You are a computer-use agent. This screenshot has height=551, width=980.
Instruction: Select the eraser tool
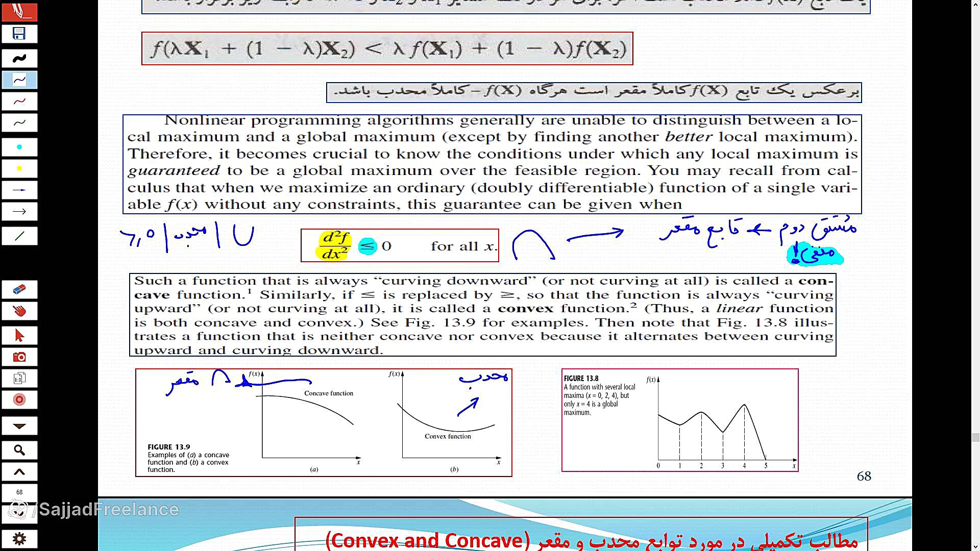click(x=19, y=289)
